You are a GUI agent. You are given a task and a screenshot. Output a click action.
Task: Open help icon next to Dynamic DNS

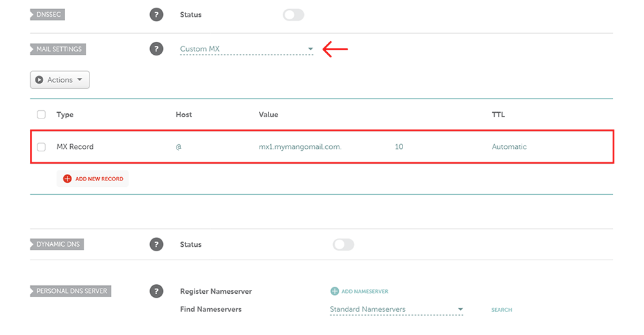tap(156, 245)
